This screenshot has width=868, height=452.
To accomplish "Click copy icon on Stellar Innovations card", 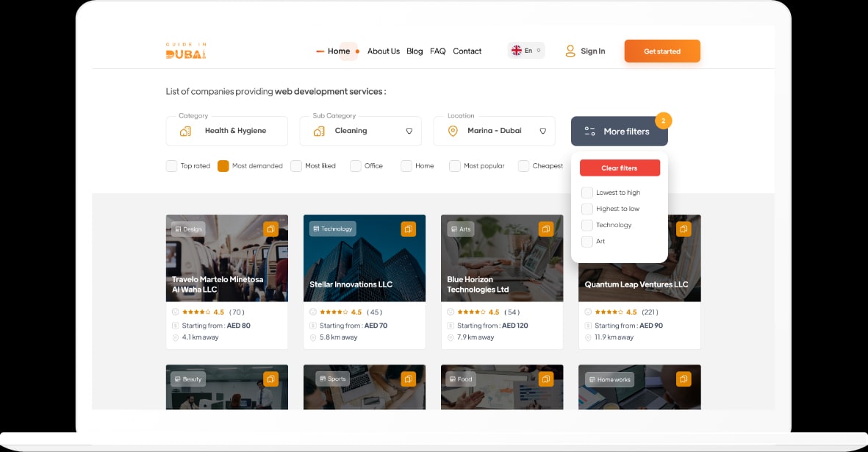I will 408,229.
